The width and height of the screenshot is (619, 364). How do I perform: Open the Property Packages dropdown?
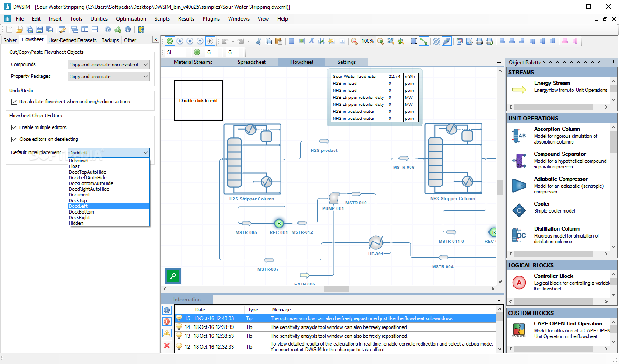[x=109, y=77]
